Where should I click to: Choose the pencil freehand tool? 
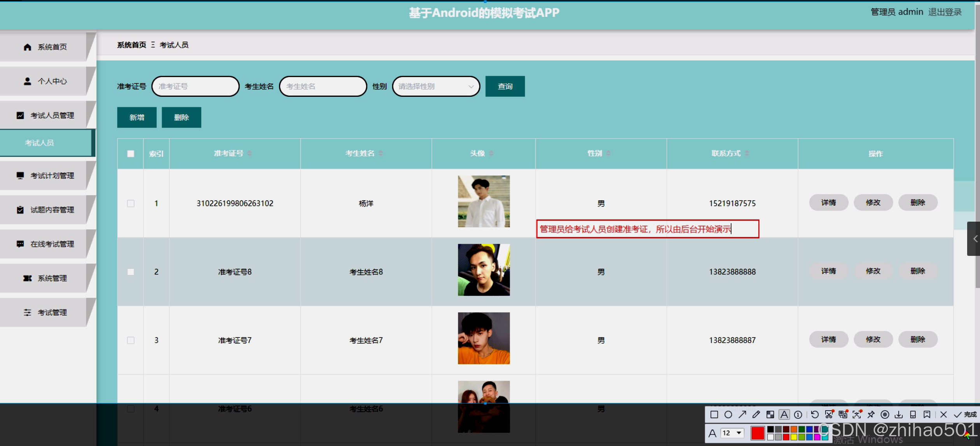[x=757, y=415]
